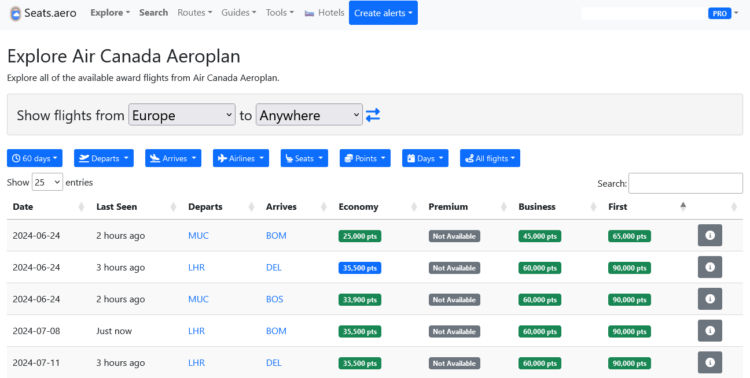The width and height of the screenshot is (750, 378).
Task: Click the BOS arrival link
Action: point(275,299)
